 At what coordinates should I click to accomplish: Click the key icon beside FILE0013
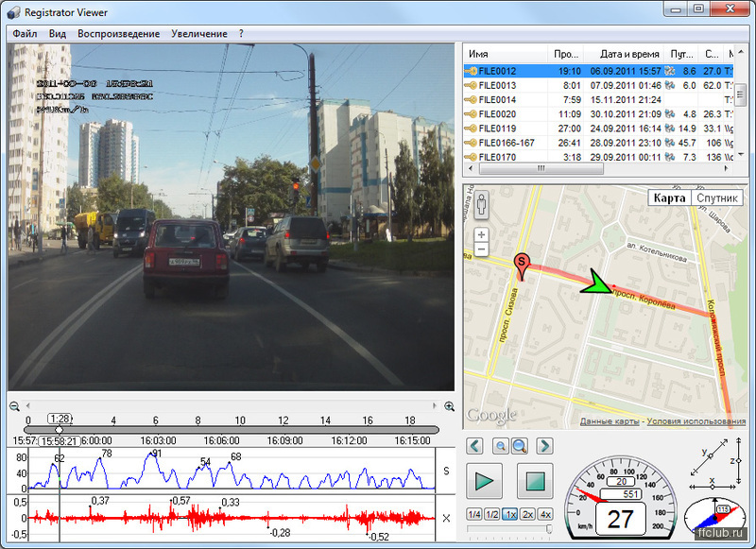471,85
